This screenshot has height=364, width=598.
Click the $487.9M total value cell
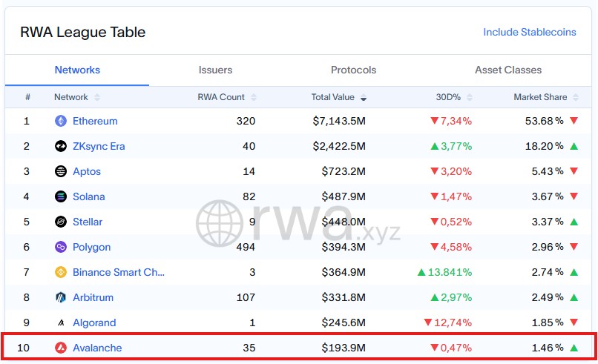(344, 196)
